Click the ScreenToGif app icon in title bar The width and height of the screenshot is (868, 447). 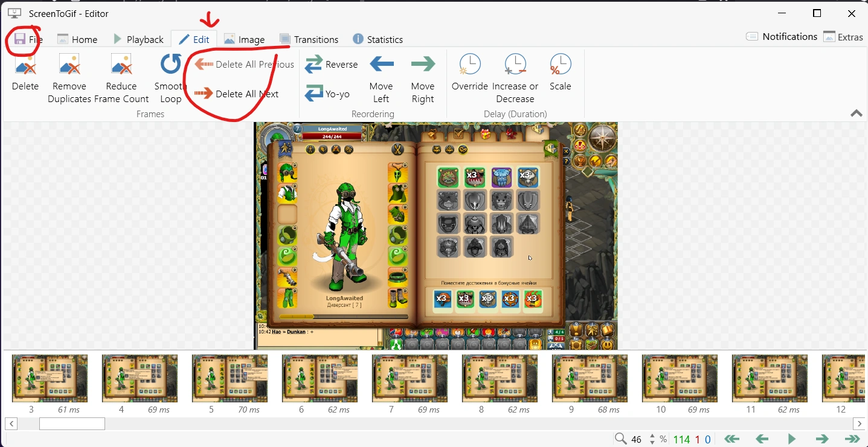click(x=14, y=13)
